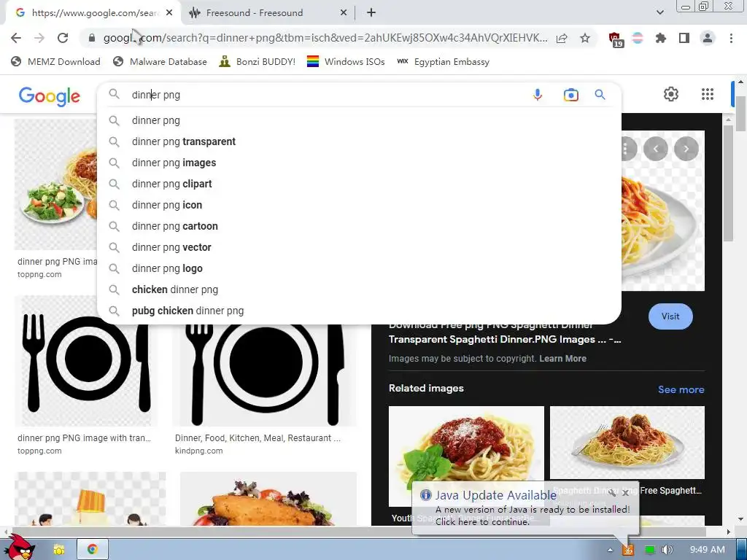The image size is (747, 560).
Task: Choose the "dinner png clipart" suggestion
Action: point(359,184)
